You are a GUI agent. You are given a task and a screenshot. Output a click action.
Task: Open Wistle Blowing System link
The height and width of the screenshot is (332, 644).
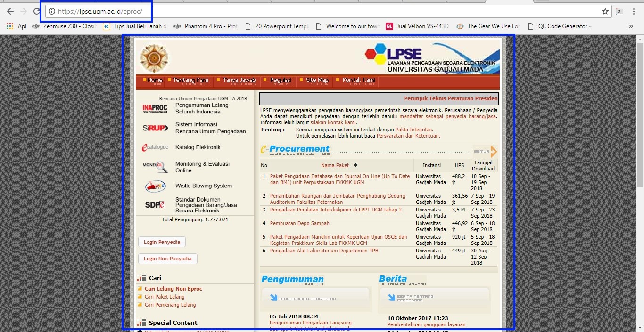[204, 186]
